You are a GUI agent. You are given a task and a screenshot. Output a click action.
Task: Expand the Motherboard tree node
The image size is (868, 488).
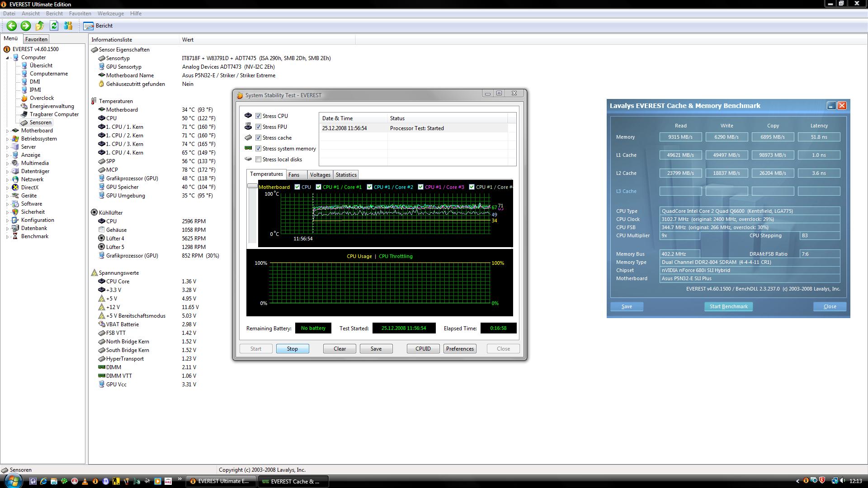click(7, 131)
